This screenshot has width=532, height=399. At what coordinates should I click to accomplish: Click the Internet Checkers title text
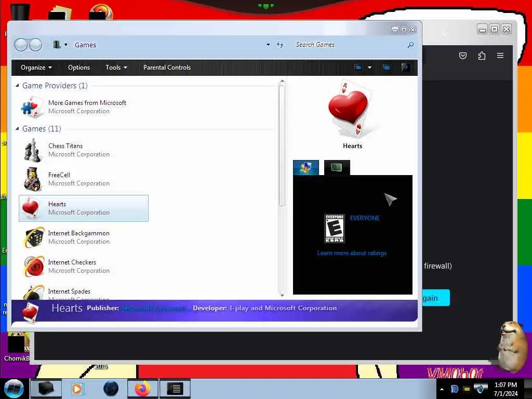click(72, 262)
